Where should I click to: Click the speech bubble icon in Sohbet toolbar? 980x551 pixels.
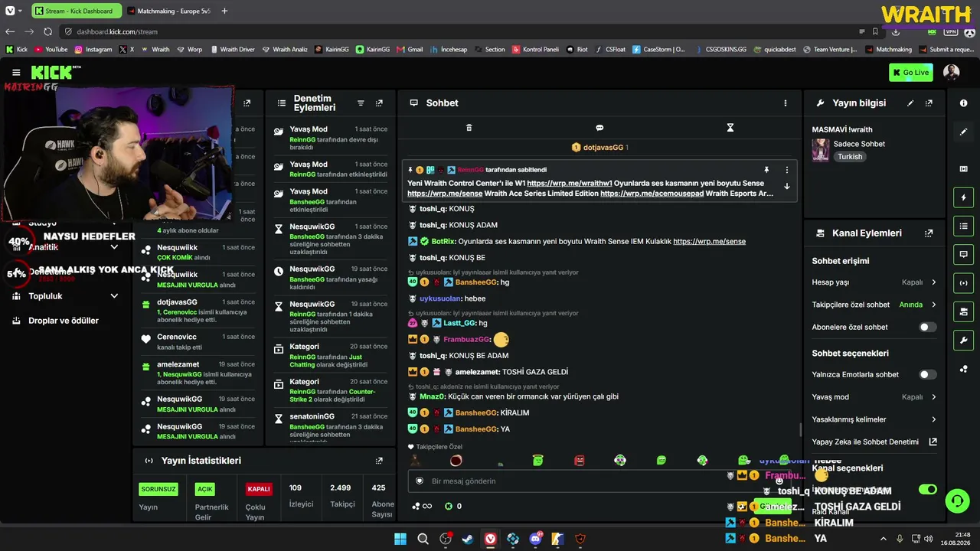[599, 128]
